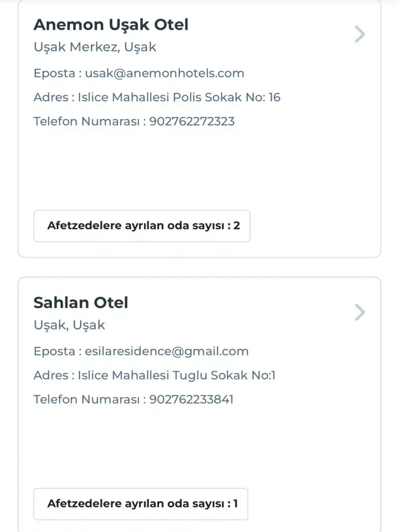Image resolution: width=399 pixels, height=532 pixels.
Task: Click 'Telefon Numarası' label in Sahlan card
Action: [85, 400]
